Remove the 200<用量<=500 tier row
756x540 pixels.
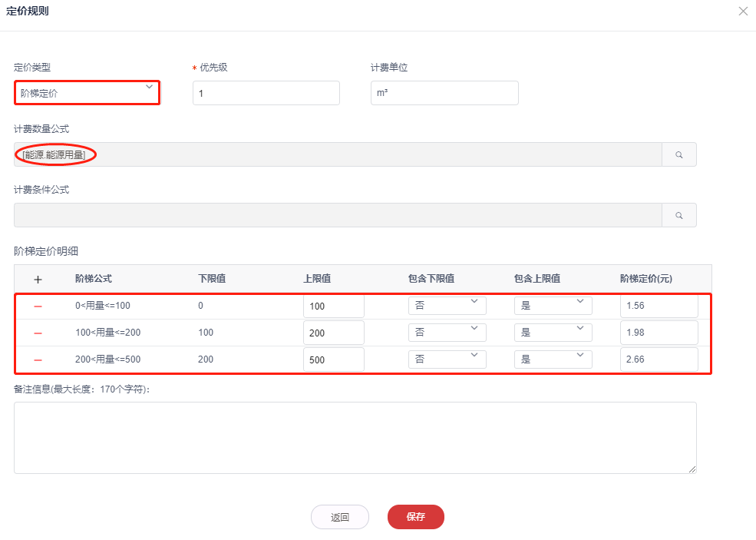tap(38, 359)
